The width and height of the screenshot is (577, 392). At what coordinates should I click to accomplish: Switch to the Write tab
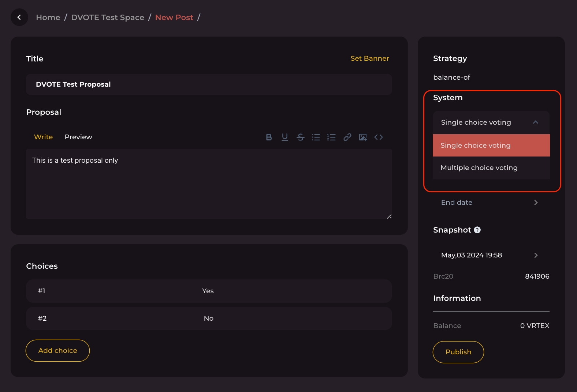pos(43,137)
